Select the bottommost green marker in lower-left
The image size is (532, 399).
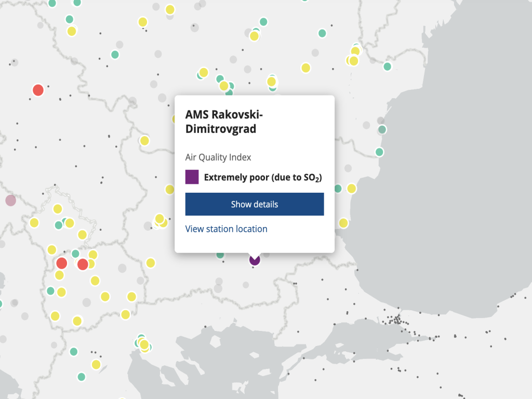(82, 377)
